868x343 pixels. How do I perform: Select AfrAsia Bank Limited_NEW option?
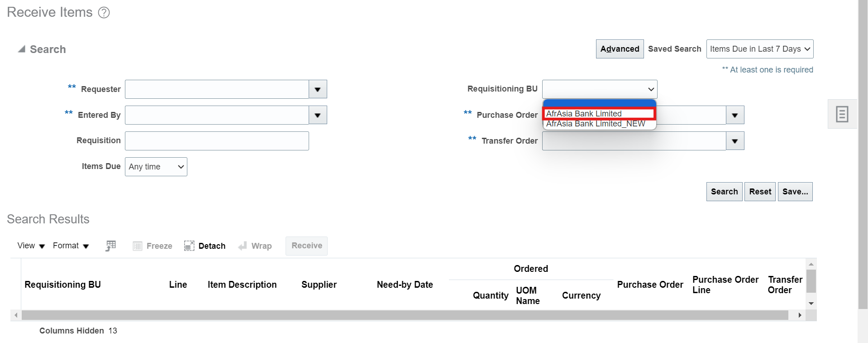click(596, 123)
